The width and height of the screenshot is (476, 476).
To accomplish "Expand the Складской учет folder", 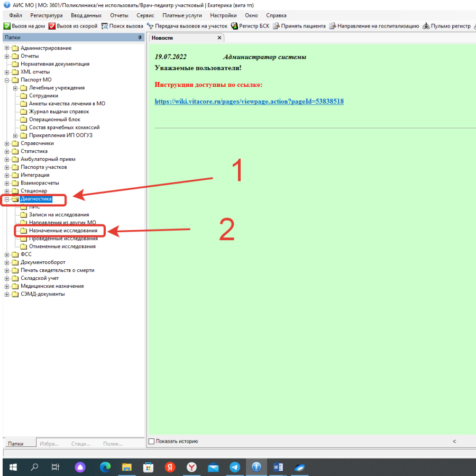I will [7, 278].
